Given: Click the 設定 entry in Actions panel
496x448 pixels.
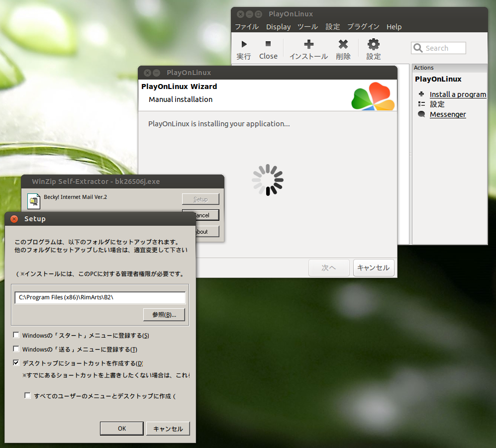Looking at the screenshot, I should pyautogui.click(x=437, y=104).
